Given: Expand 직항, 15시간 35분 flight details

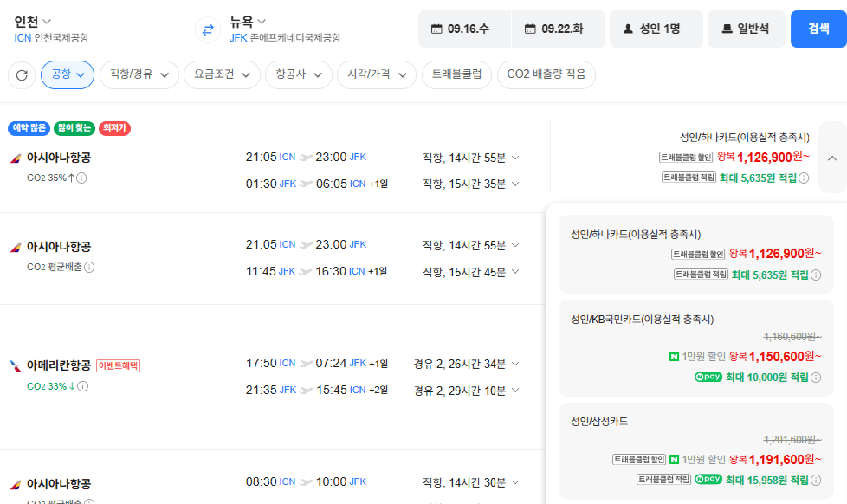Looking at the screenshot, I should pyautogui.click(x=470, y=184).
